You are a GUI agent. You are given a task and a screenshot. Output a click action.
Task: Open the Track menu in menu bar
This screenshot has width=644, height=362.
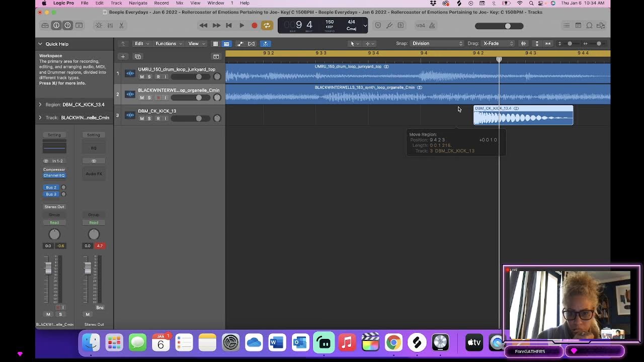point(116,3)
